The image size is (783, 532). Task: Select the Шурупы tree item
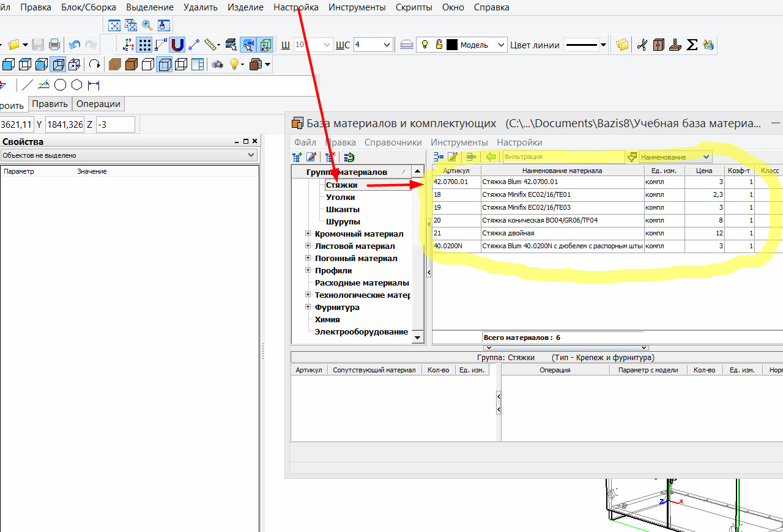pos(343,221)
